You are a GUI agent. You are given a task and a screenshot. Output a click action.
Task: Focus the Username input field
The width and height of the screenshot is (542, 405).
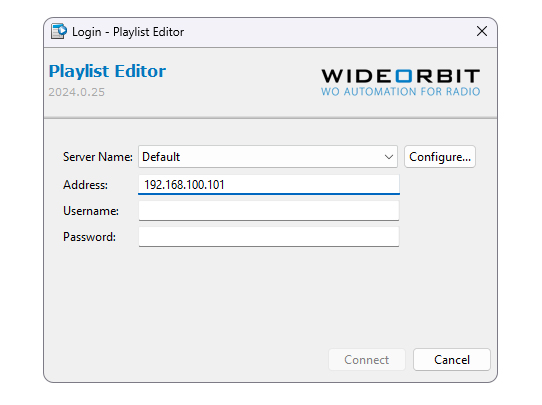coord(269,211)
